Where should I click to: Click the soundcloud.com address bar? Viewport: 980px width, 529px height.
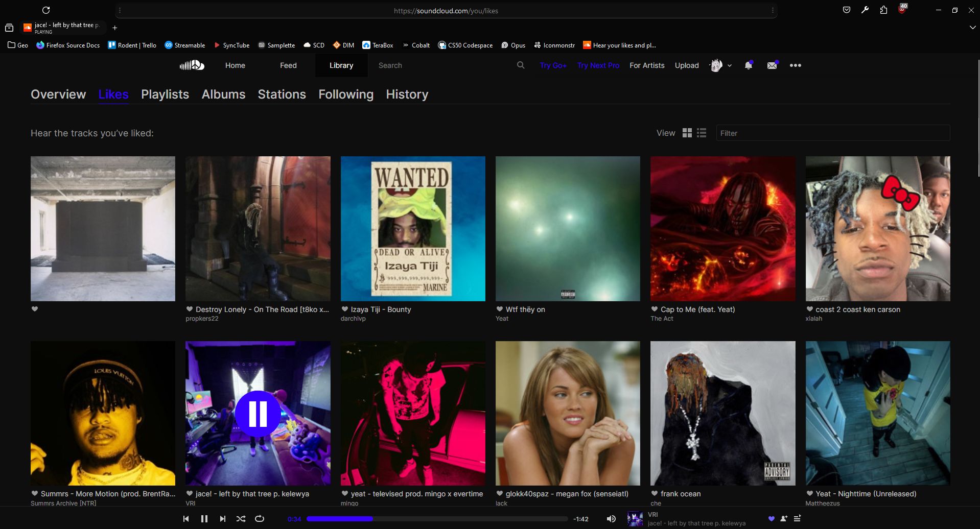[x=446, y=10]
